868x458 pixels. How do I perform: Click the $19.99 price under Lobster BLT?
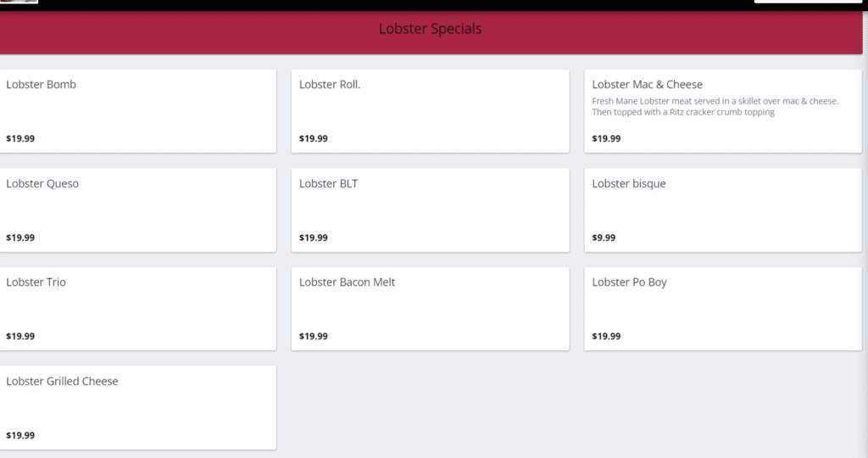point(314,237)
